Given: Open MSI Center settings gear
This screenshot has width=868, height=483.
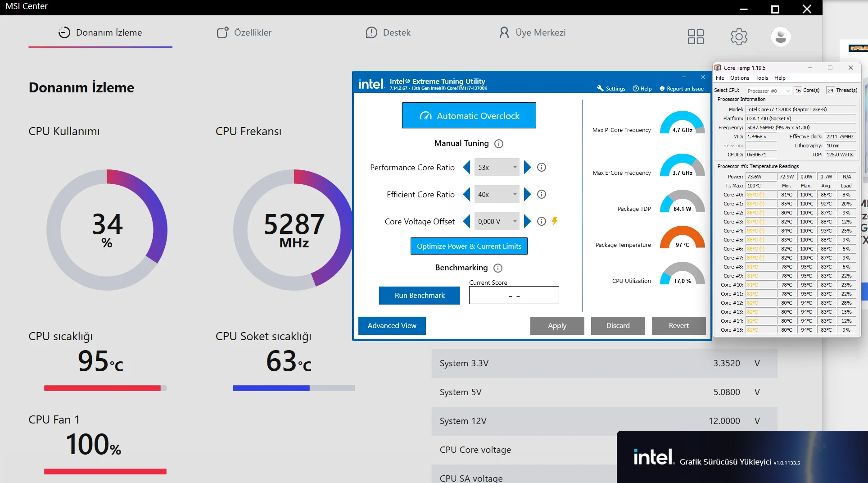Looking at the screenshot, I should [739, 36].
